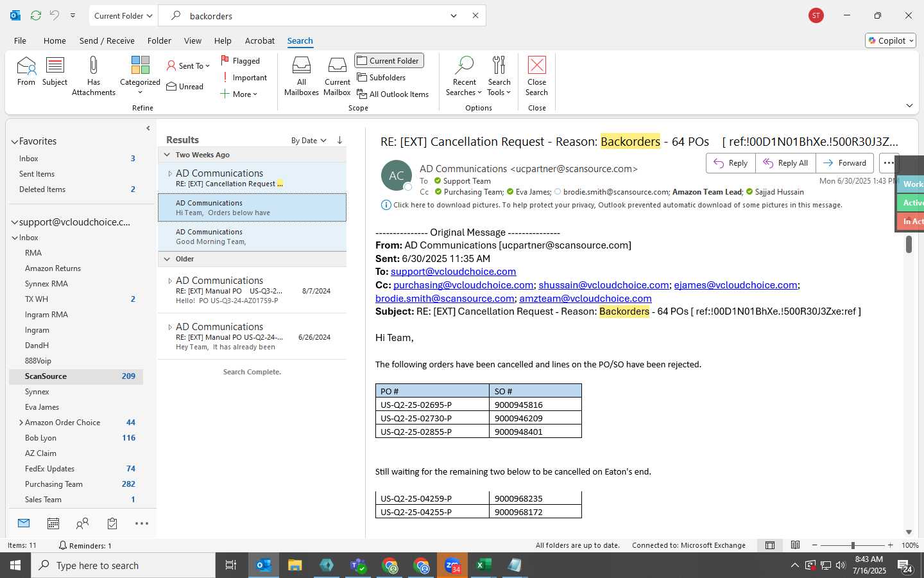924x578 pixels.
Task: Open Tasks view icon
Action: click(112, 523)
